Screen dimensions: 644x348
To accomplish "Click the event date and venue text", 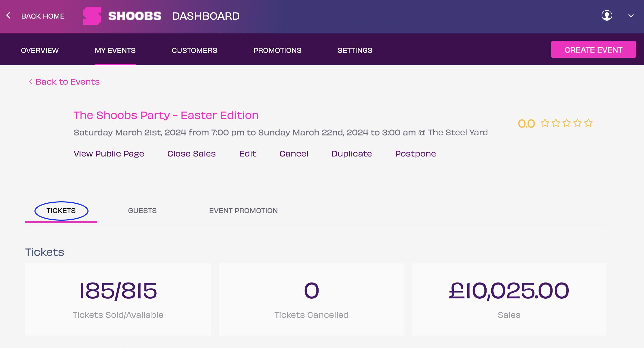I will (281, 132).
